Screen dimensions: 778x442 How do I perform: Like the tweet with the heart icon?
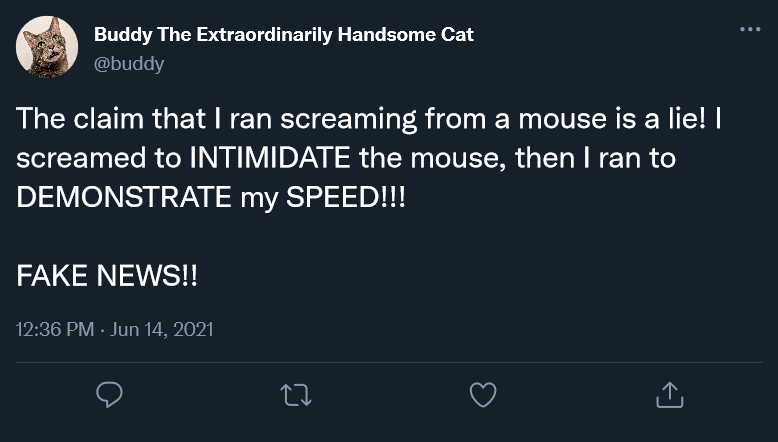483,395
